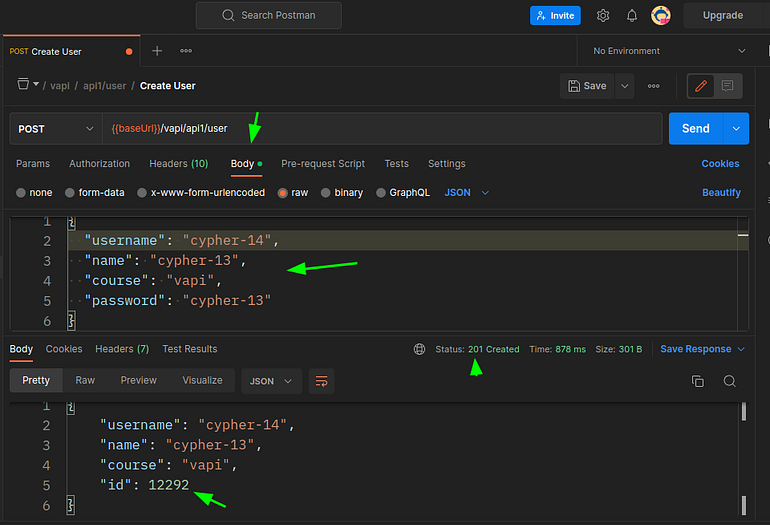Screen dimensions: 770x525
Task: Open response JSON format dropdown
Action: (271, 381)
